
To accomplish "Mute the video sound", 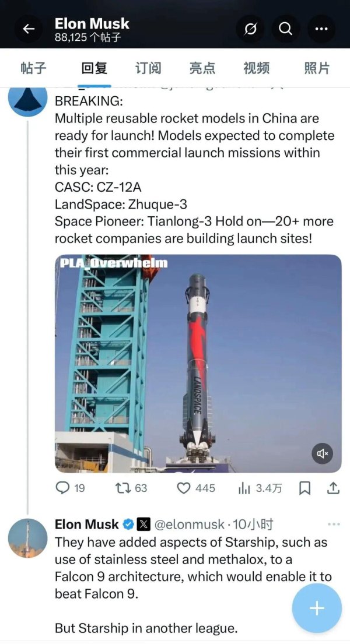I will [322, 453].
